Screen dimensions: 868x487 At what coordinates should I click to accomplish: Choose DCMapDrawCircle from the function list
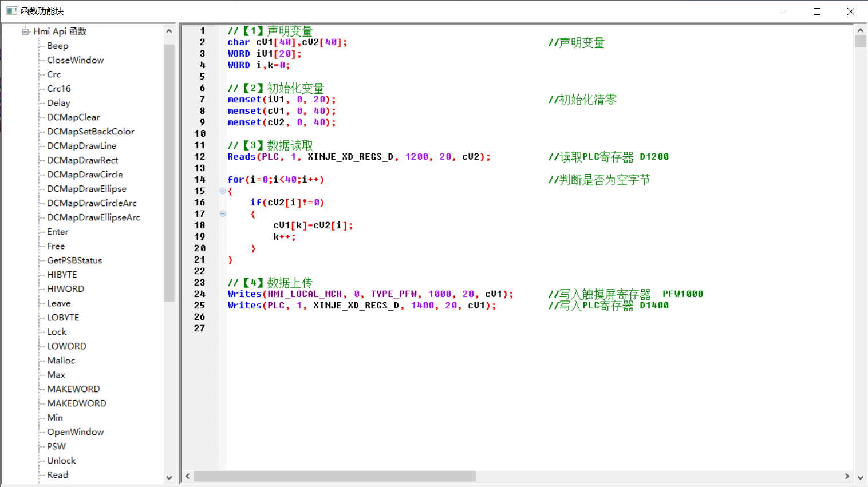[x=85, y=175]
